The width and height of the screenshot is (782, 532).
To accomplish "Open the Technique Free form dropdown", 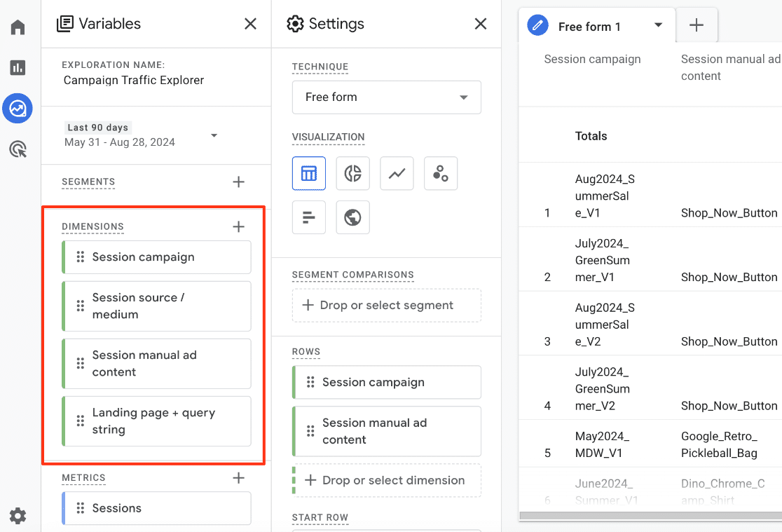I will pyautogui.click(x=387, y=97).
